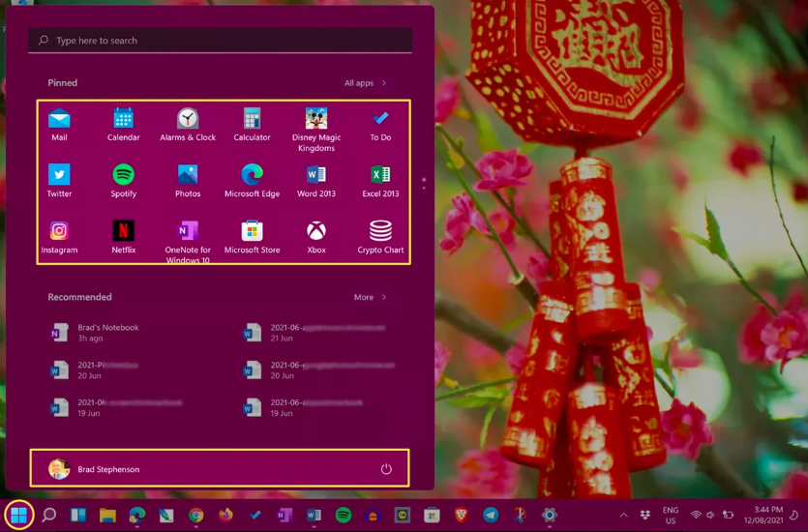Click the taskbar Search magnifier icon
Image resolution: width=808 pixels, height=532 pixels.
[x=49, y=515]
